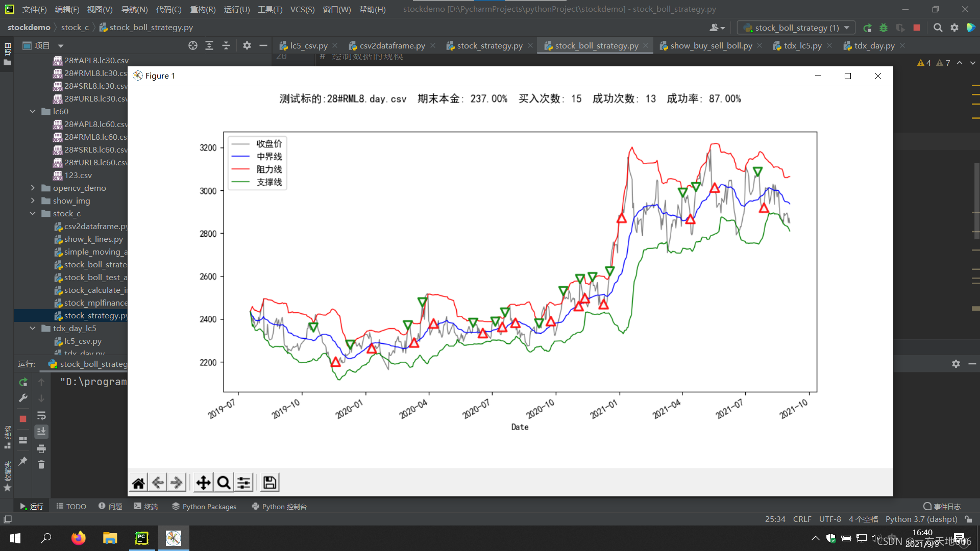Viewport: 980px width, 551px height.
Task: Click the 阻力线 red legend line sample
Action: click(x=240, y=169)
